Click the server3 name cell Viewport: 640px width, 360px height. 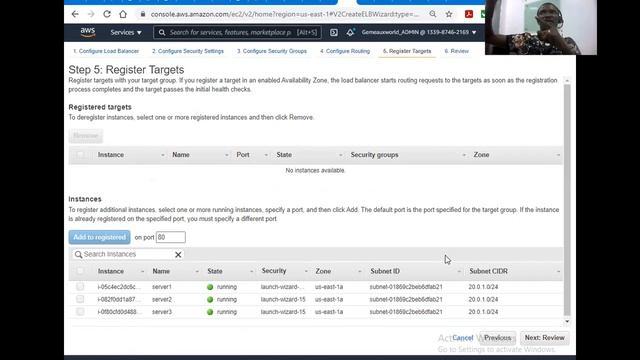coord(162,312)
